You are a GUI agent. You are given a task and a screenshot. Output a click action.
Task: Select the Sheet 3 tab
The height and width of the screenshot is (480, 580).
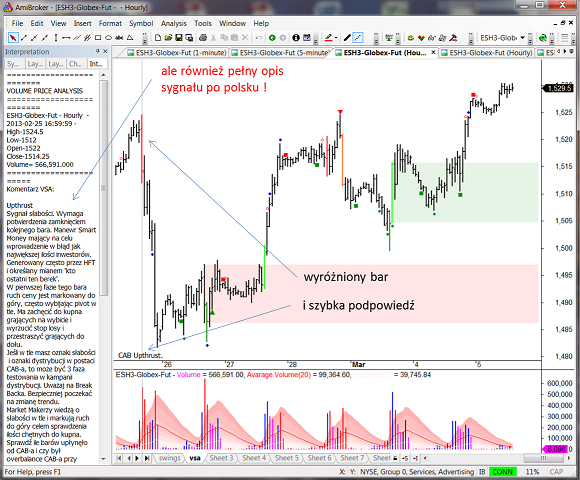[221, 458]
